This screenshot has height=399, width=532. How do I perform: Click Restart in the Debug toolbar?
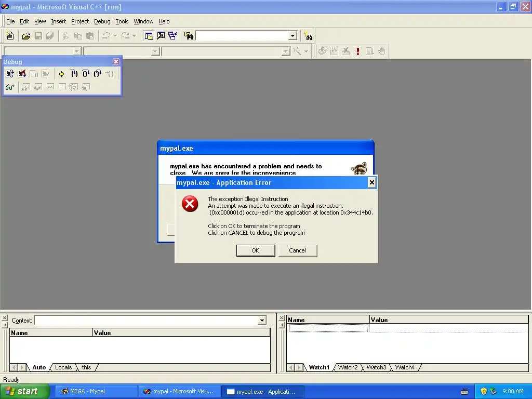[10, 73]
